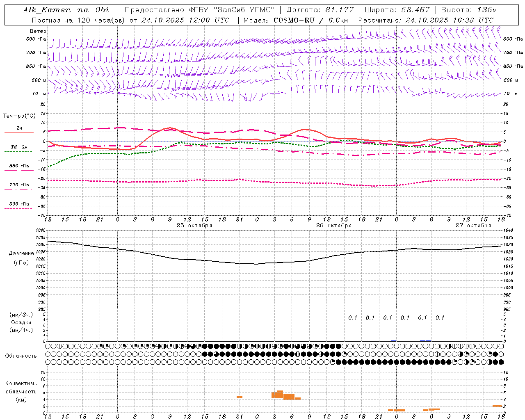Click the 2м temperature legend label
525x420 pixels.
click(19, 128)
